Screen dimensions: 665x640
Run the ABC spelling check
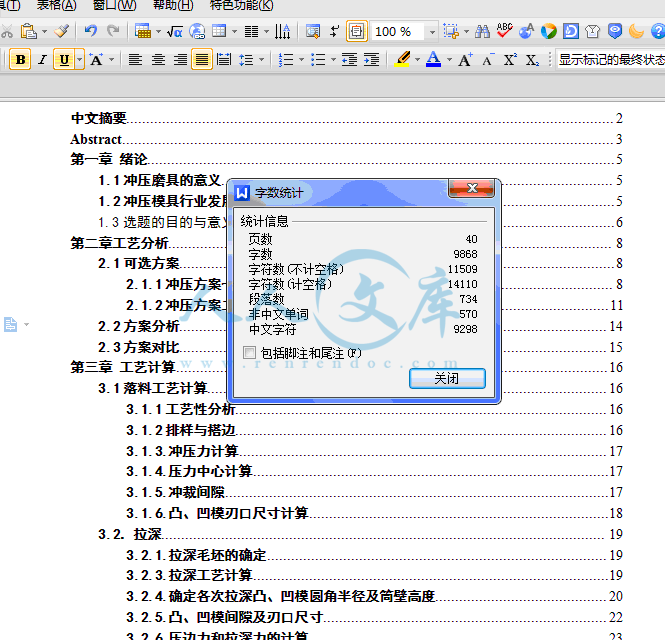point(504,31)
